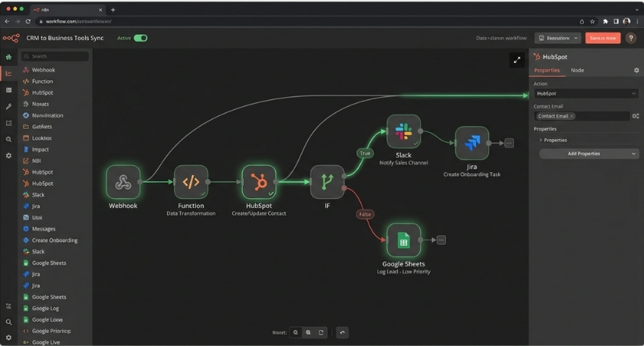This screenshot has height=346, width=644.
Task: Click the help question mark icon
Action: (631, 38)
